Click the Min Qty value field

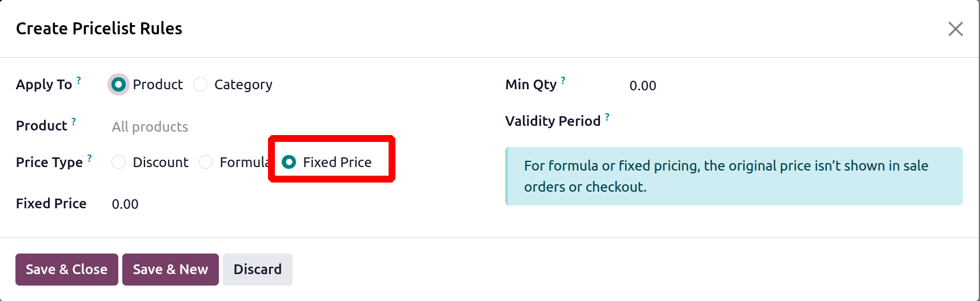click(743, 86)
